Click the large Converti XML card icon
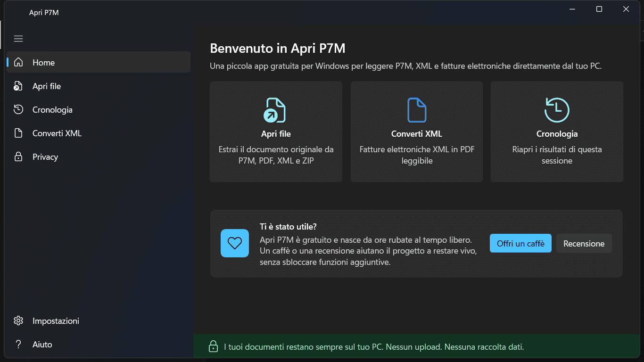Viewport: 644px width, 362px height. (417, 110)
